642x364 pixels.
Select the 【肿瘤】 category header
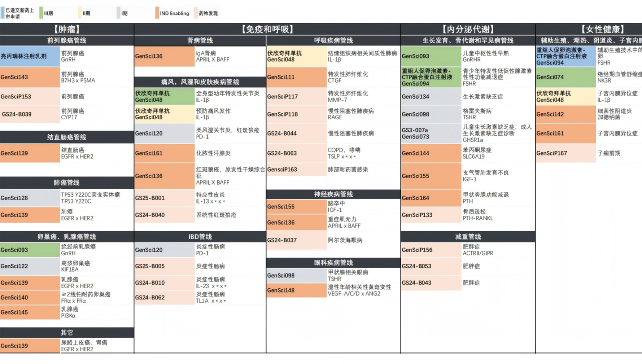[x=67, y=29]
